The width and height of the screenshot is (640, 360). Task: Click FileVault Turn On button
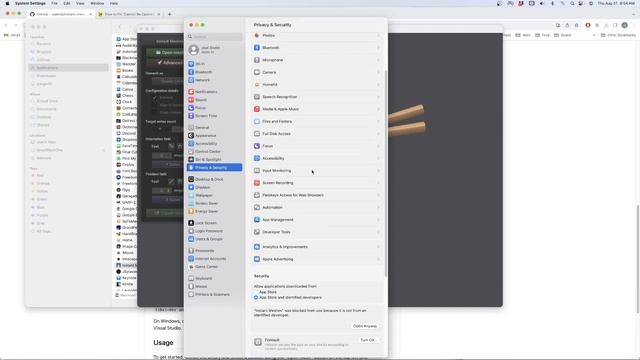click(368, 340)
